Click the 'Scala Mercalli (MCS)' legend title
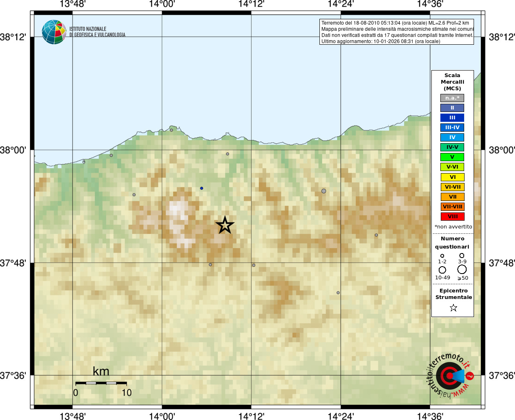The width and height of the screenshot is (515, 420). tap(452, 82)
